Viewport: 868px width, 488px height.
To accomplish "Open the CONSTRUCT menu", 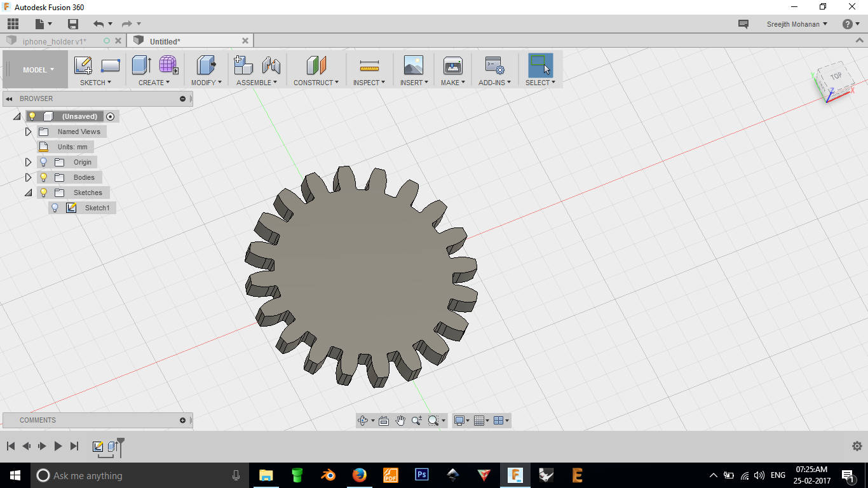I will (x=316, y=83).
